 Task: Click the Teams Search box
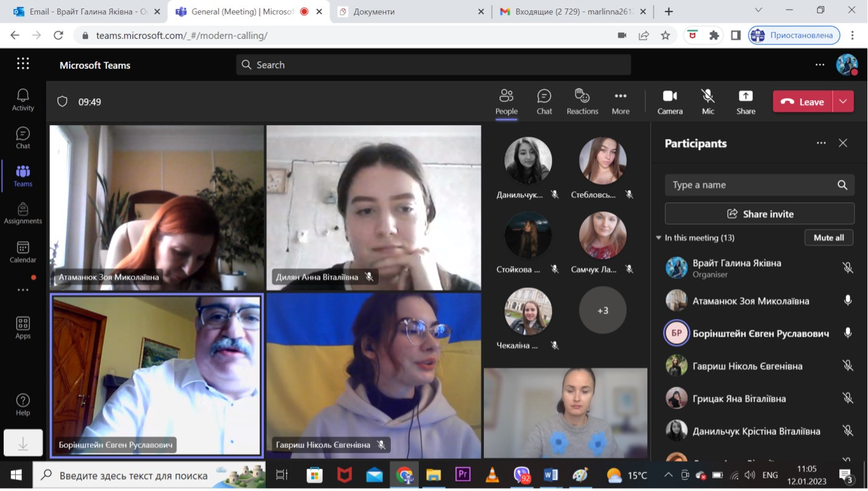(x=433, y=65)
